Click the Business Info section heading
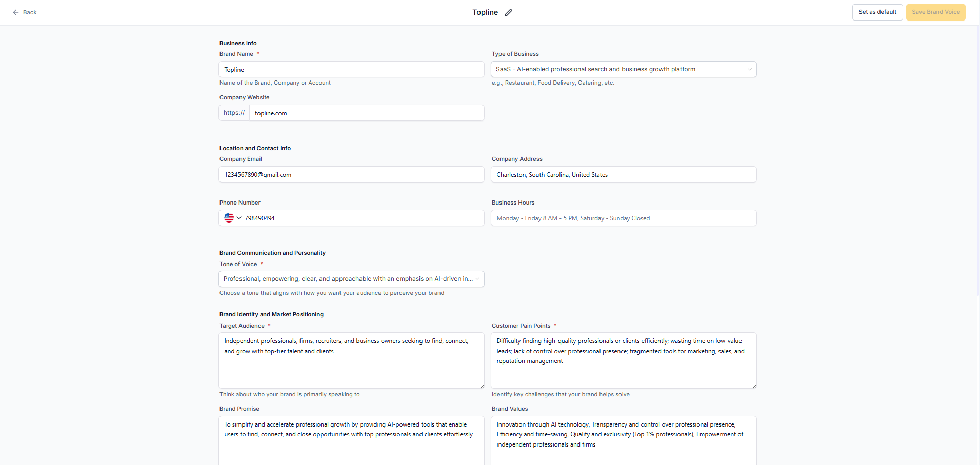This screenshot has height=465, width=980. click(x=238, y=43)
